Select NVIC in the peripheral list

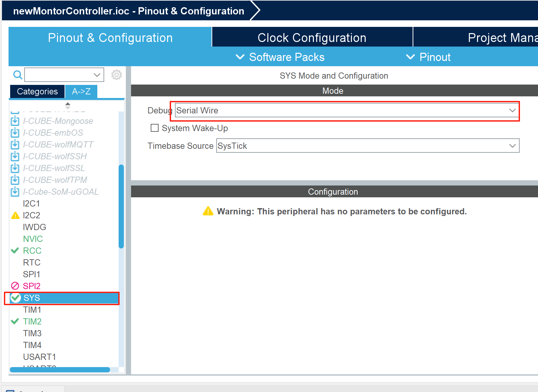coord(33,239)
